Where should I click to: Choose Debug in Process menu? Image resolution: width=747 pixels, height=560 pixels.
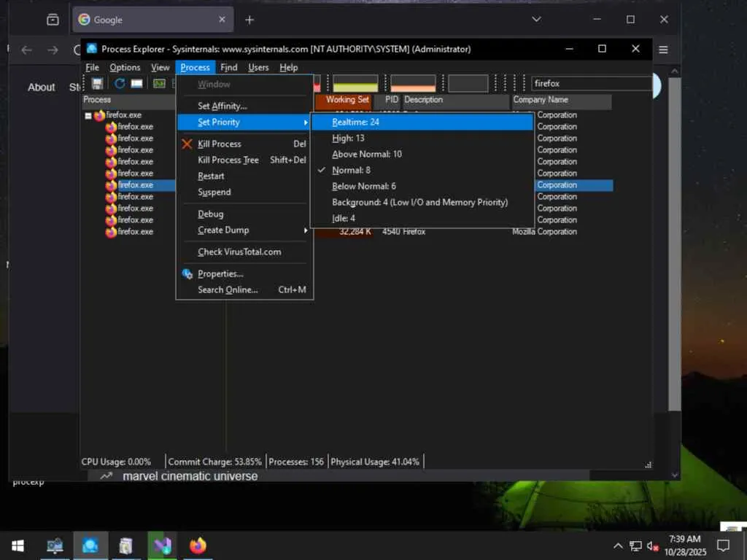(x=244, y=214)
